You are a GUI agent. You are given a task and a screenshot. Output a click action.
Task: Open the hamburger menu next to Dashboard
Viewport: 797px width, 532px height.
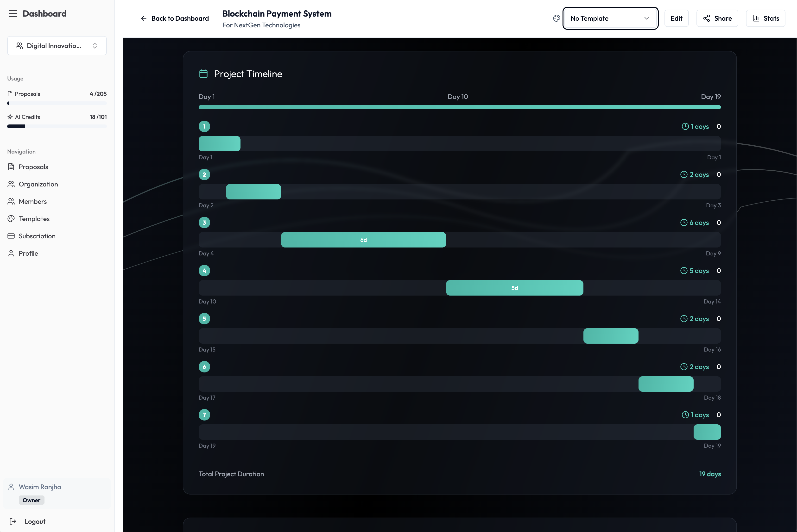(13, 13)
